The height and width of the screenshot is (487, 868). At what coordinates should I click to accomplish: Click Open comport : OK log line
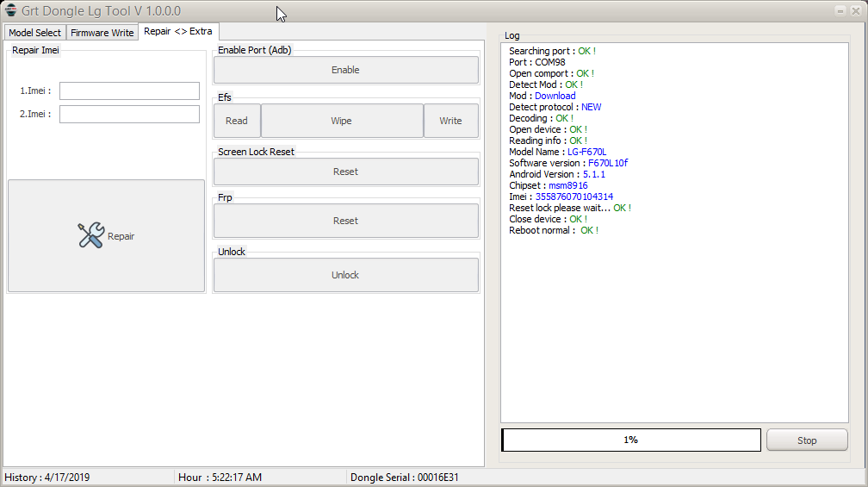(551, 73)
